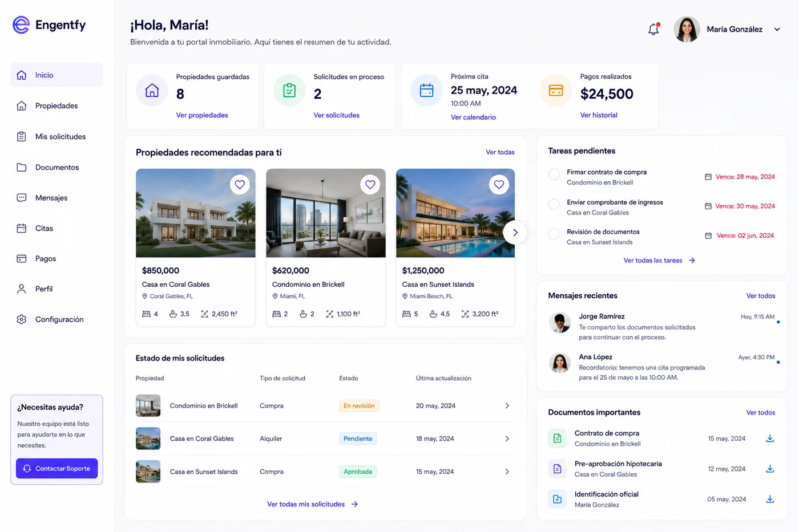Image resolution: width=799 pixels, height=532 pixels.
Task: Click the bathtub icon beside 4.5
Action: (x=433, y=314)
